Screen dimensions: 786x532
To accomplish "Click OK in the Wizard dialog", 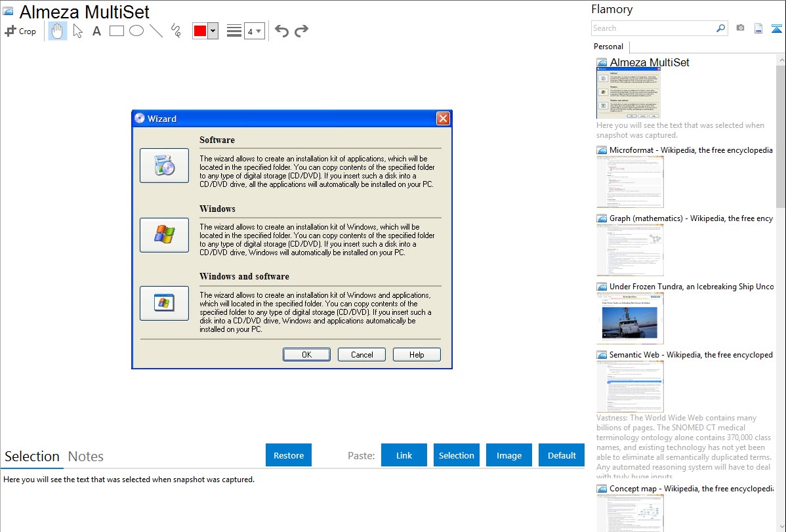I will [x=306, y=354].
